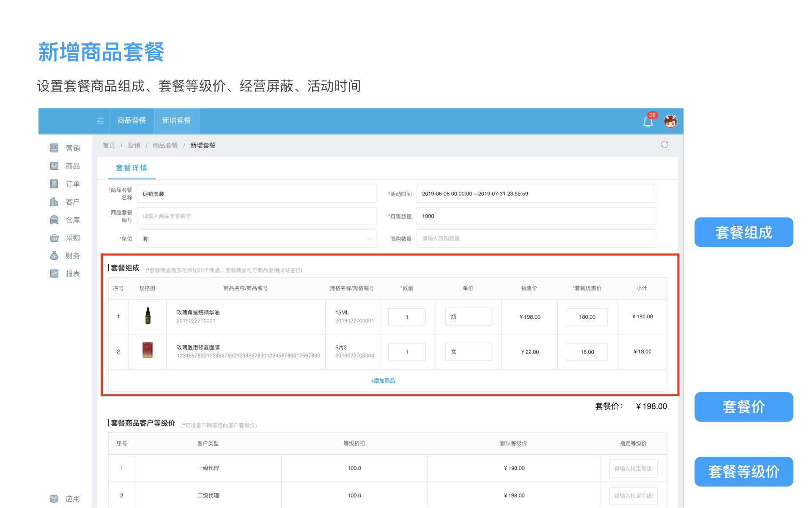Go to 首页 in breadcrumb
Viewport: 812px width, 508px height.
click(x=109, y=145)
